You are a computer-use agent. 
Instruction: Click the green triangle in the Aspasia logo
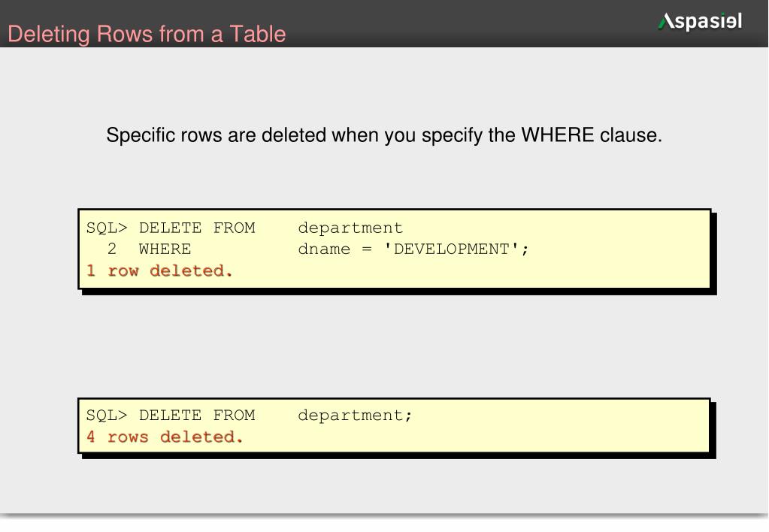point(664,23)
